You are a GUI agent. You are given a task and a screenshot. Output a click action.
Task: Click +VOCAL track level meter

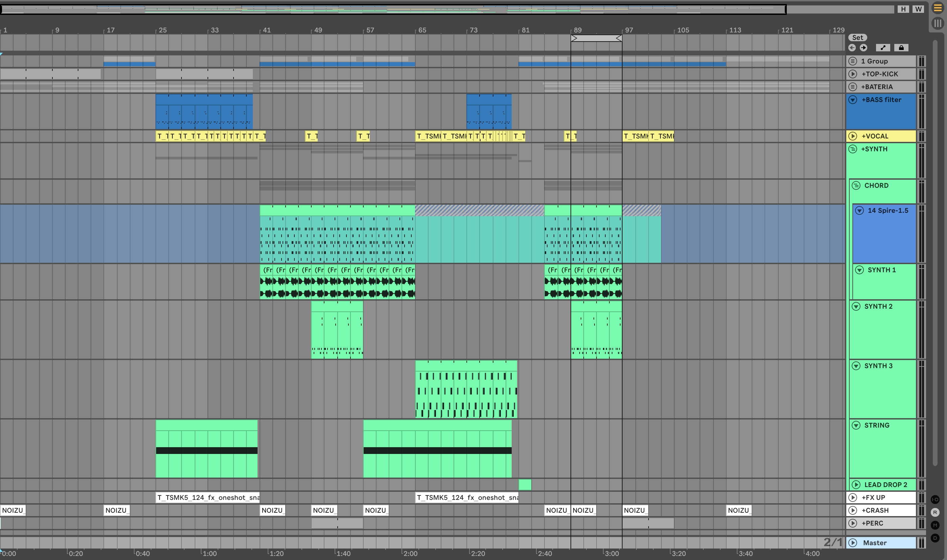pos(921,136)
